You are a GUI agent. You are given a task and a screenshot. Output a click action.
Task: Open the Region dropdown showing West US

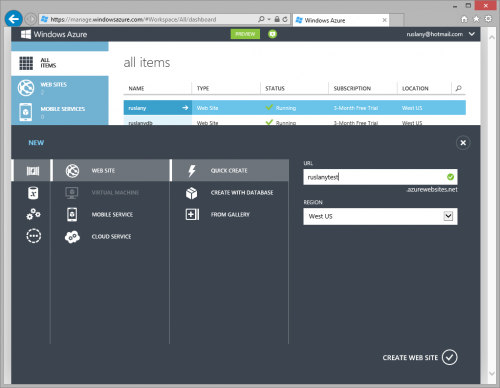pyautogui.click(x=380, y=216)
